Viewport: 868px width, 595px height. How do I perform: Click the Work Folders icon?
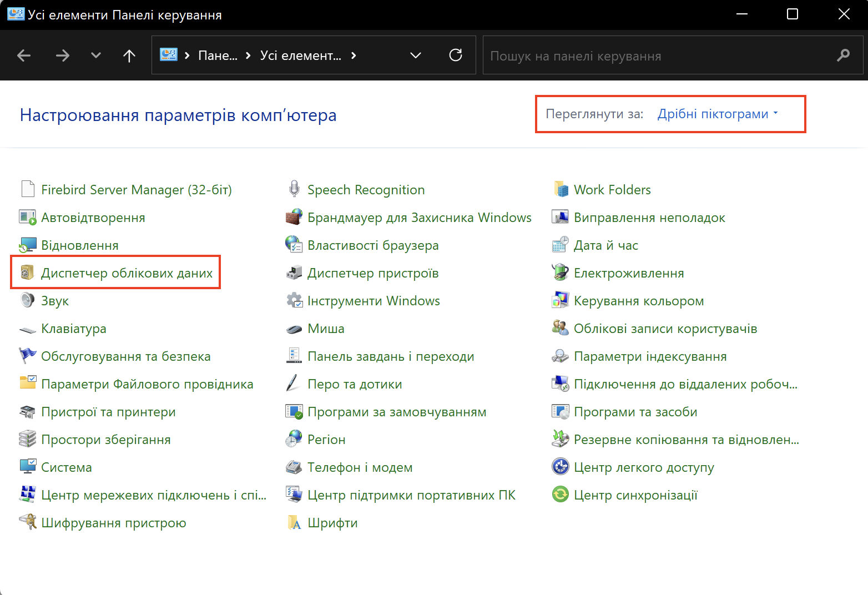coord(561,189)
